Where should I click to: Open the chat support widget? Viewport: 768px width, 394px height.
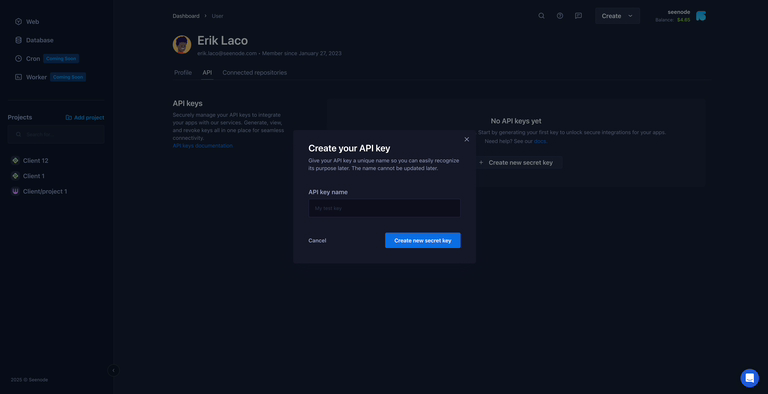[749, 378]
